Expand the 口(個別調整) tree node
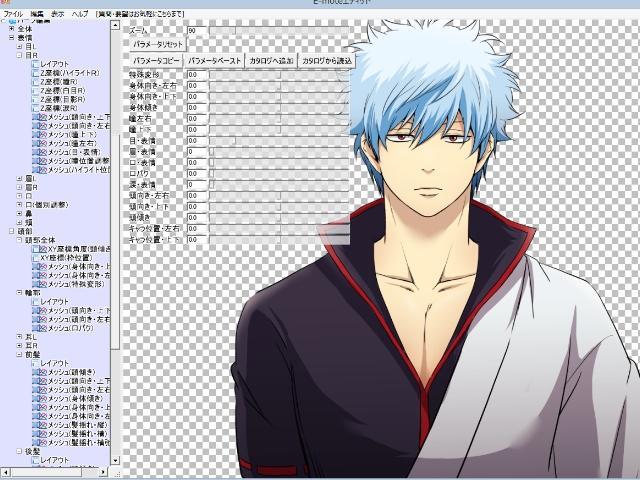 19,204
